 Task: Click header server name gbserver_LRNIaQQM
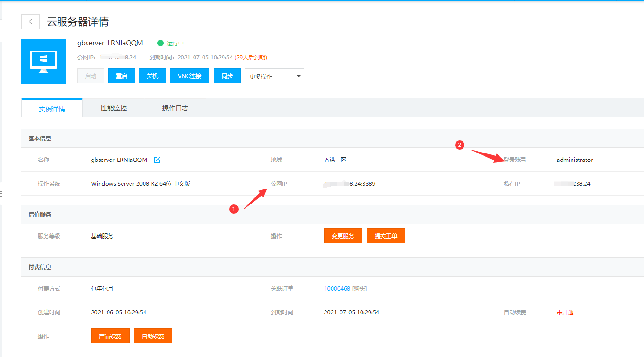(x=110, y=43)
